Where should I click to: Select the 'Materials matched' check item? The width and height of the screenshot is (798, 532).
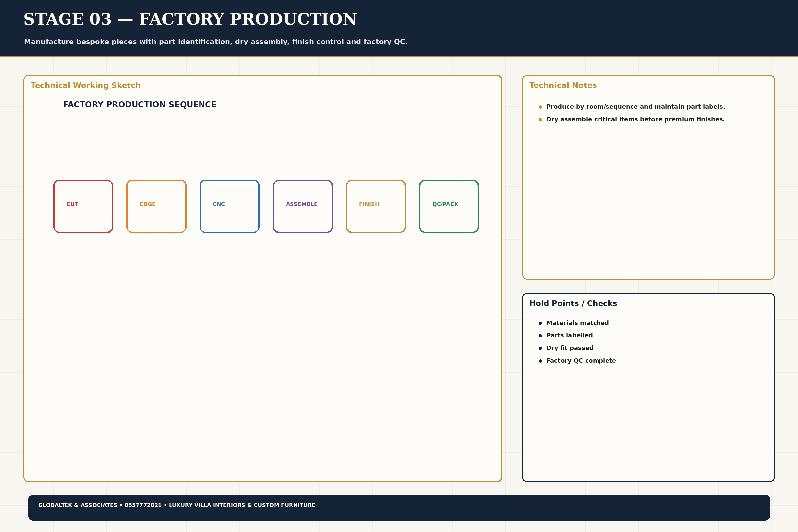coord(578,323)
